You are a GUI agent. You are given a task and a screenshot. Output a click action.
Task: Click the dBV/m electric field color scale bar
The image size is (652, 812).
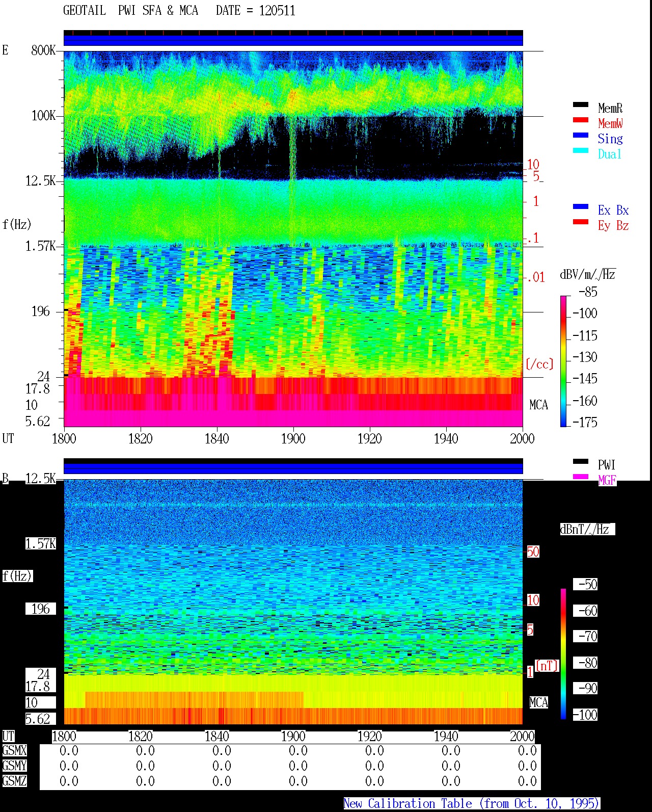pos(563,361)
